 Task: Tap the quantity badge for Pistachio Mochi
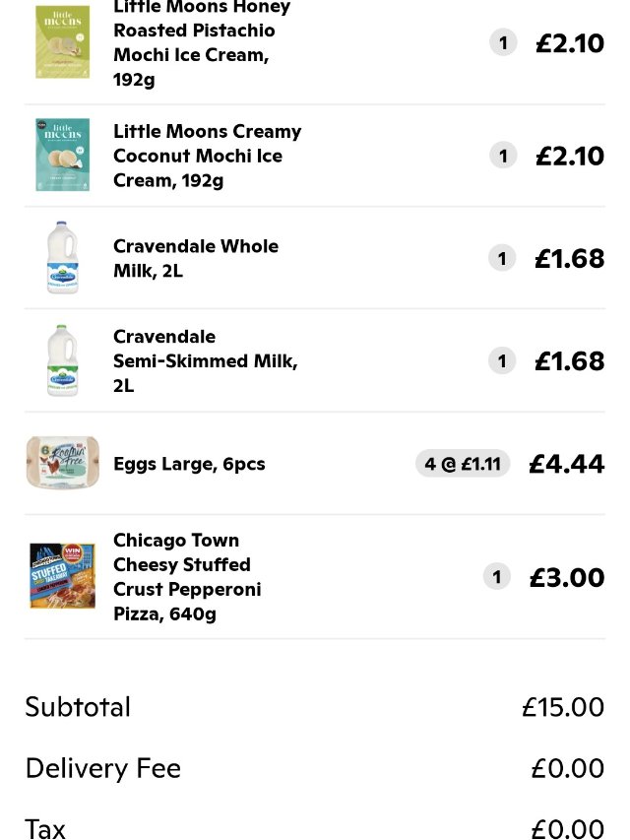click(503, 42)
